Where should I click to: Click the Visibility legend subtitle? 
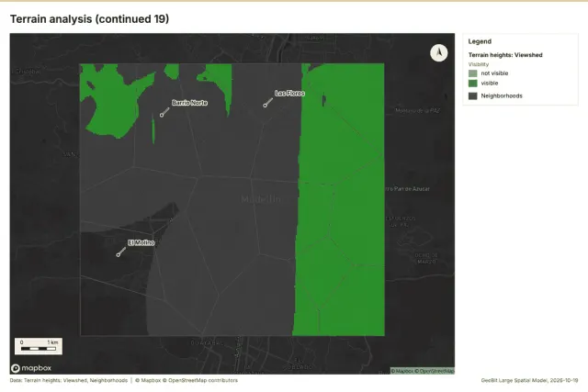[x=479, y=64]
